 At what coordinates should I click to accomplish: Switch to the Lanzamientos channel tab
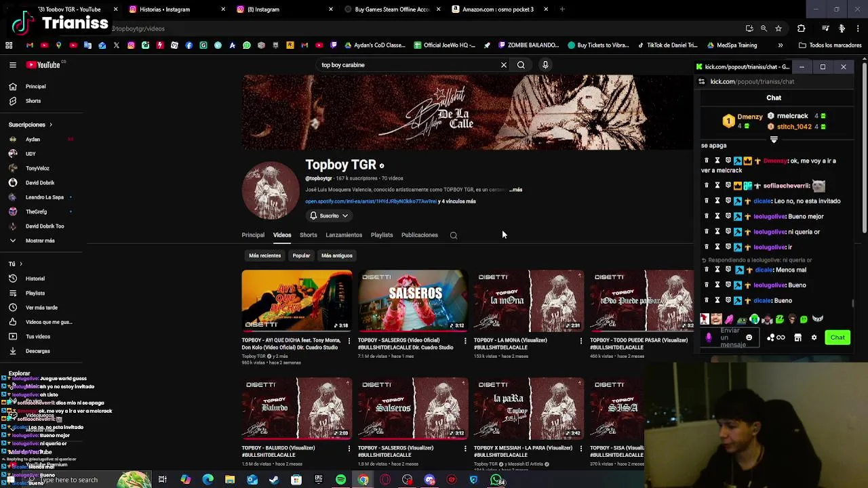(x=344, y=235)
